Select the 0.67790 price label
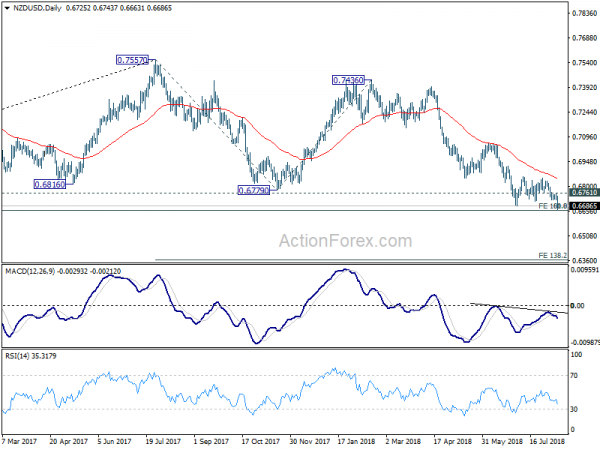 (254, 190)
